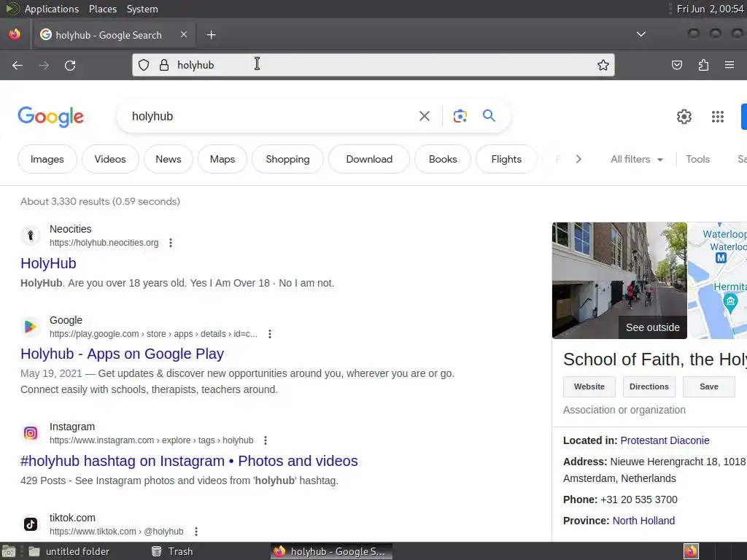747x560 pixels.
Task: Open the Applications menu
Action: [52, 9]
